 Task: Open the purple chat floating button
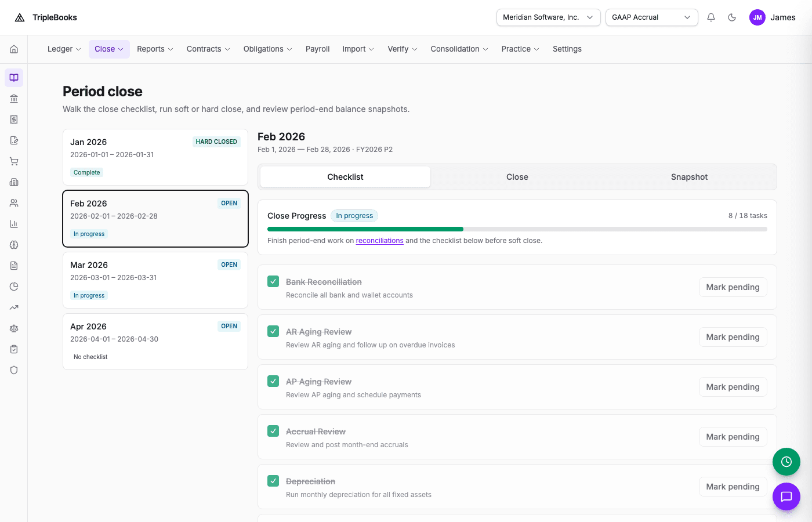(786, 496)
